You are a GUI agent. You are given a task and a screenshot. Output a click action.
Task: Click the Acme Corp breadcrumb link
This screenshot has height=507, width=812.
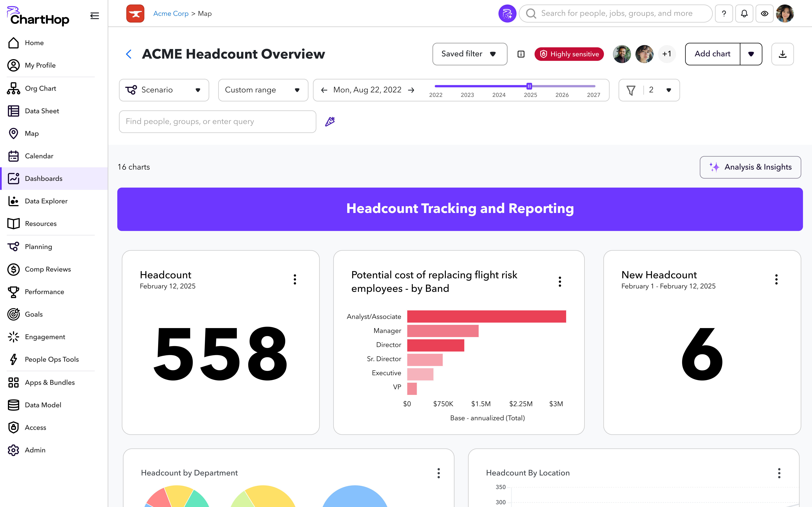pos(171,13)
